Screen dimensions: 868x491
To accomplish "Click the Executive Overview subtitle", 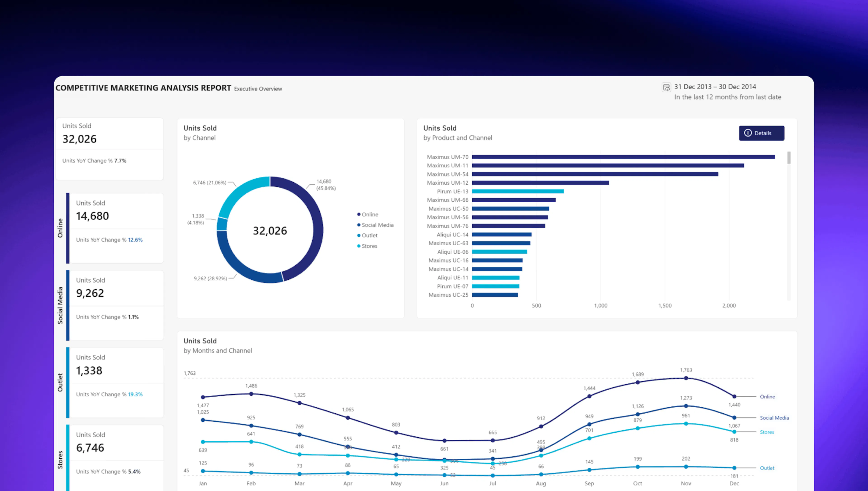I will 258,89.
